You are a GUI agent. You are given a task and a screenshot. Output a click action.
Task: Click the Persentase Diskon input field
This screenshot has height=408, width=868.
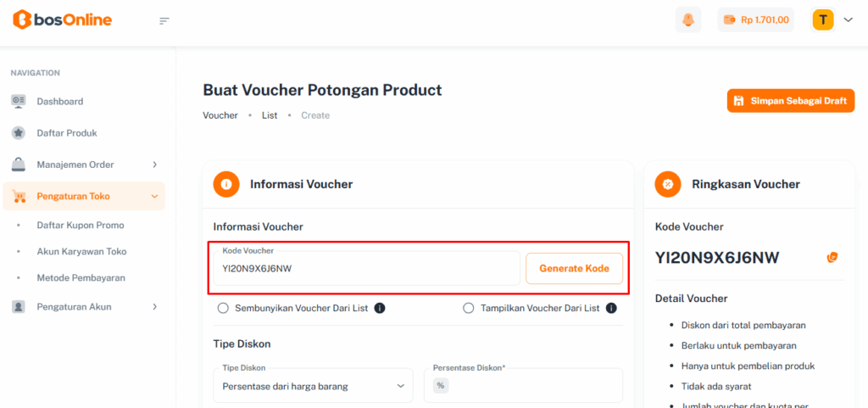tap(530, 386)
